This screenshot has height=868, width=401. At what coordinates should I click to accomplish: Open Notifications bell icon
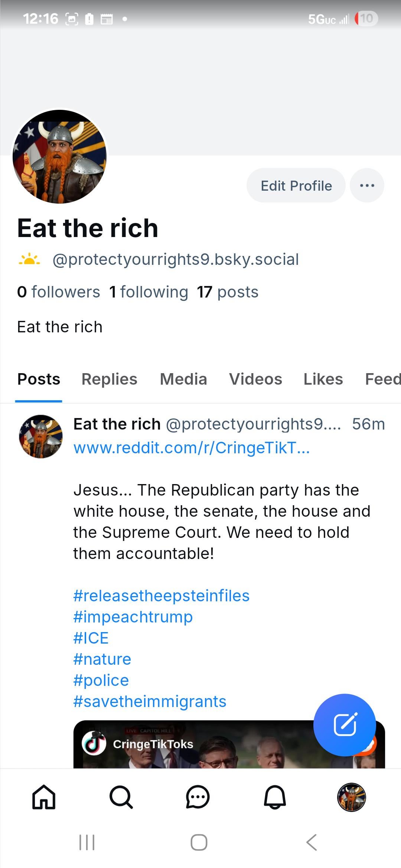click(275, 797)
